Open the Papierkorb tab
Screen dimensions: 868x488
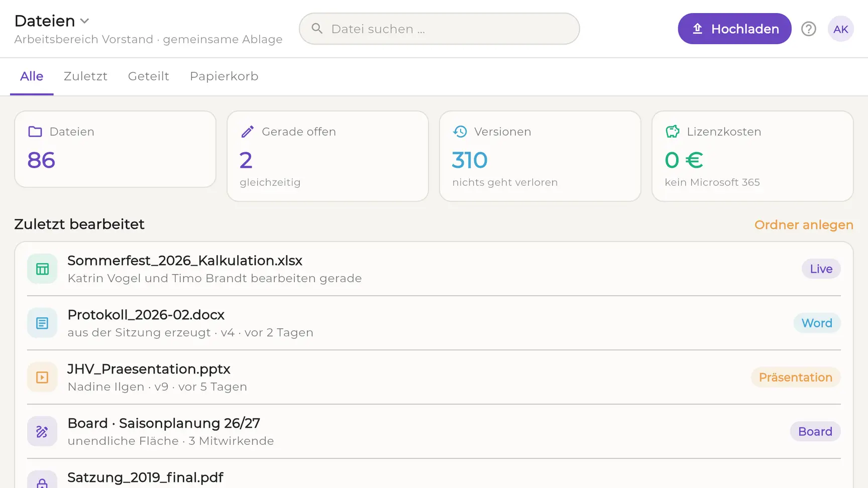(224, 76)
